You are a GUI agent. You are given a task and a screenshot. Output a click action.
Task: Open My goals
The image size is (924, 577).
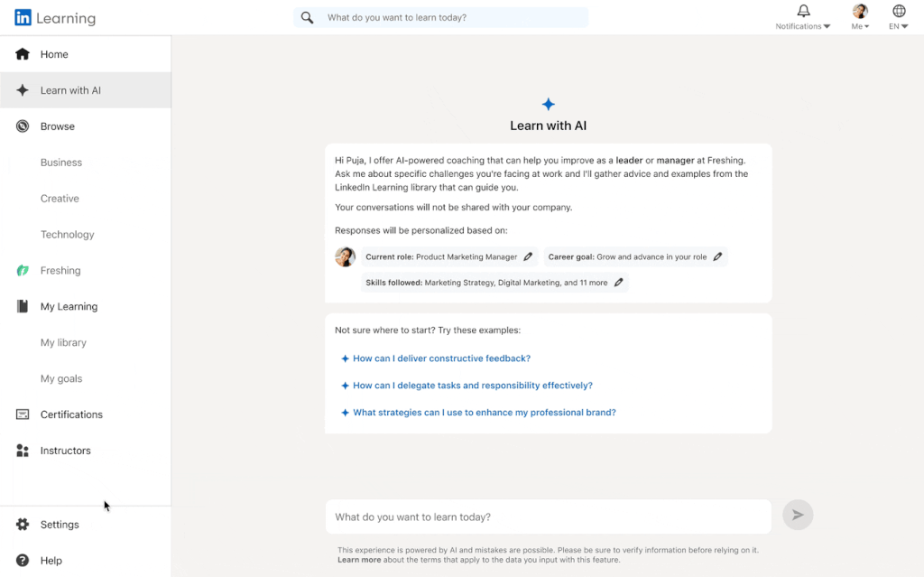[61, 378]
